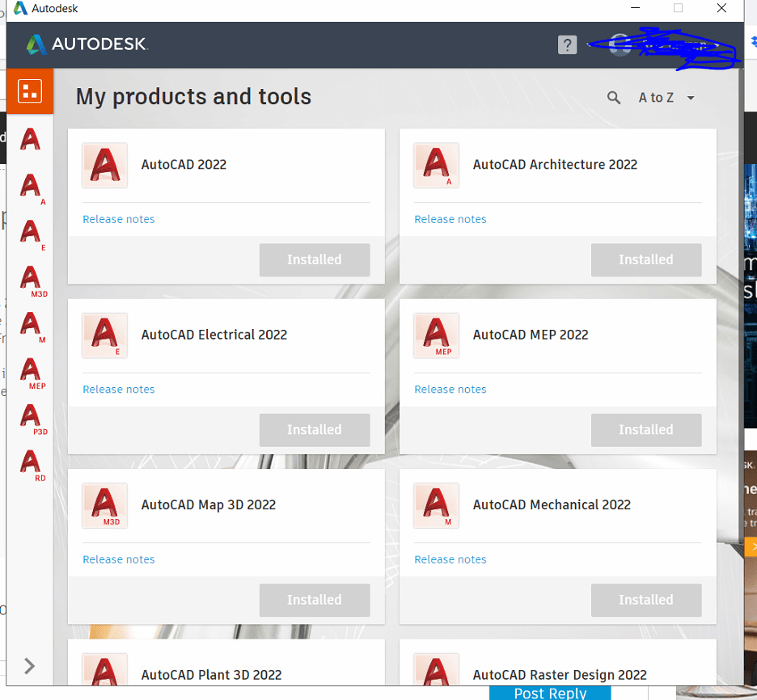This screenshot has width=757, height=700.
Task: Click the AutoCAD Map 3D 2022 product title
Action: (x=209, y=505)
